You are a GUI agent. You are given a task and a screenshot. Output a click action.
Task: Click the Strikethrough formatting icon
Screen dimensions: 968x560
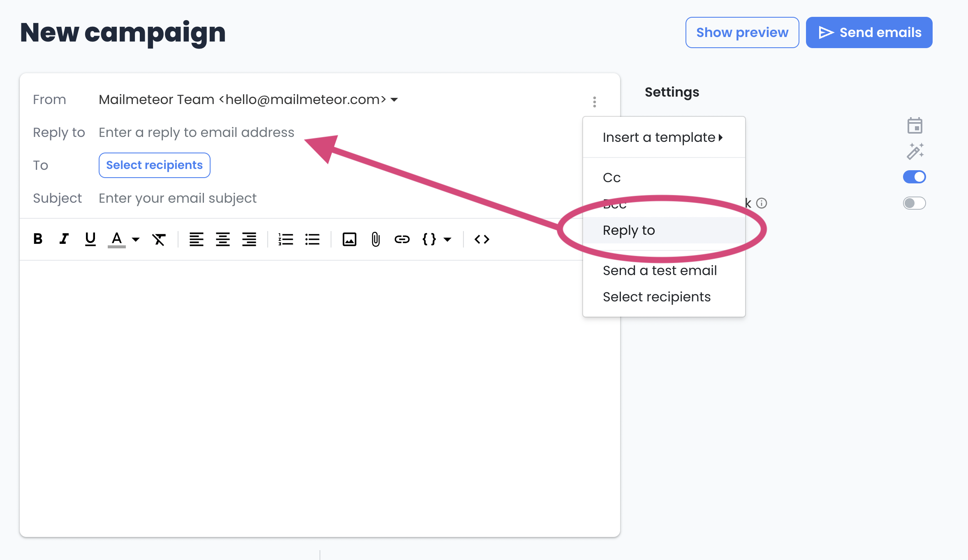158,238
